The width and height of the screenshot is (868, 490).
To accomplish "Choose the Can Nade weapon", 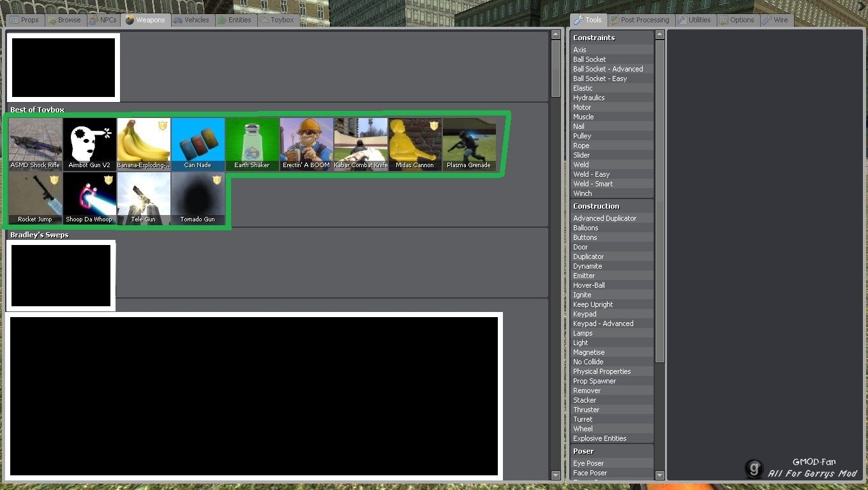I will 198,144.
